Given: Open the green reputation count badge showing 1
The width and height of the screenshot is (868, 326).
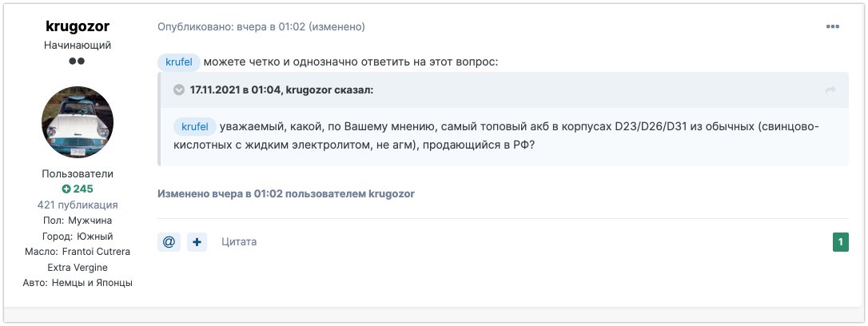Looking at the screenshot, I should click(840, 242).
